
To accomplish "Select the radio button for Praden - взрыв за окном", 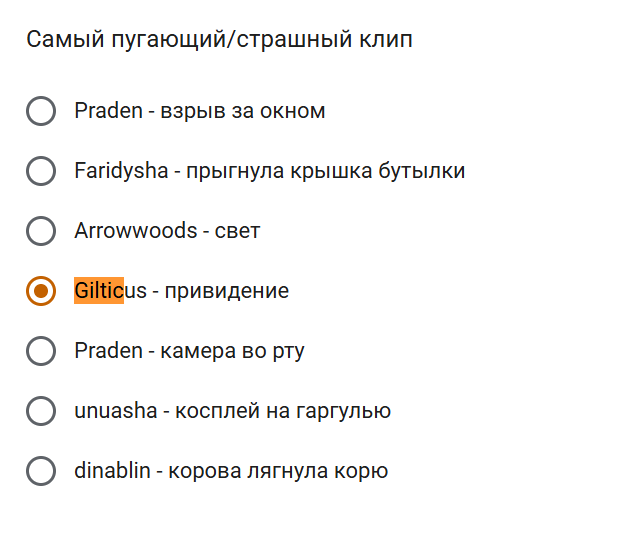I will [x=41, y=111].
